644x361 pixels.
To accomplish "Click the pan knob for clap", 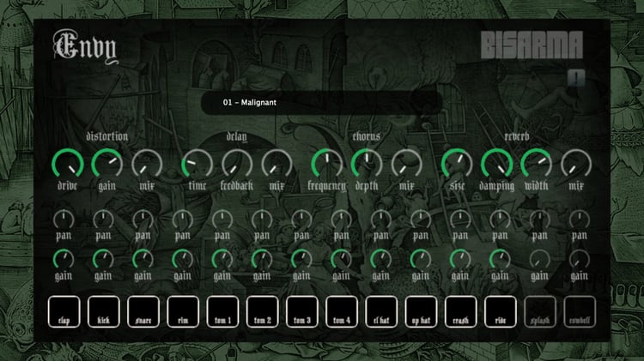I will 64,220.
